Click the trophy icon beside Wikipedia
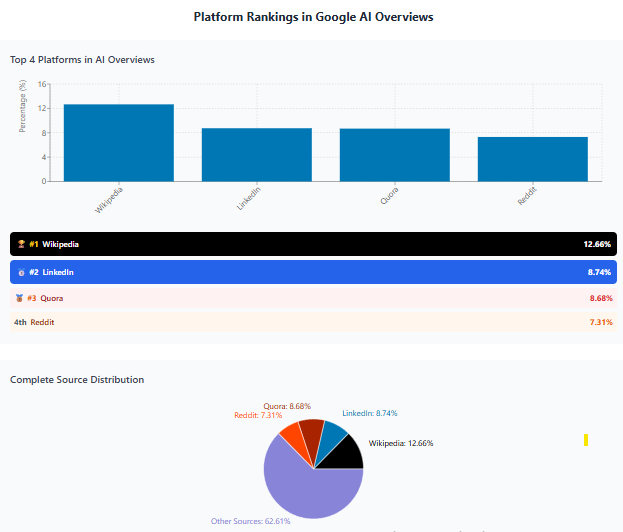This screenshot has width=623, height=532. click(x=21, y=244)
